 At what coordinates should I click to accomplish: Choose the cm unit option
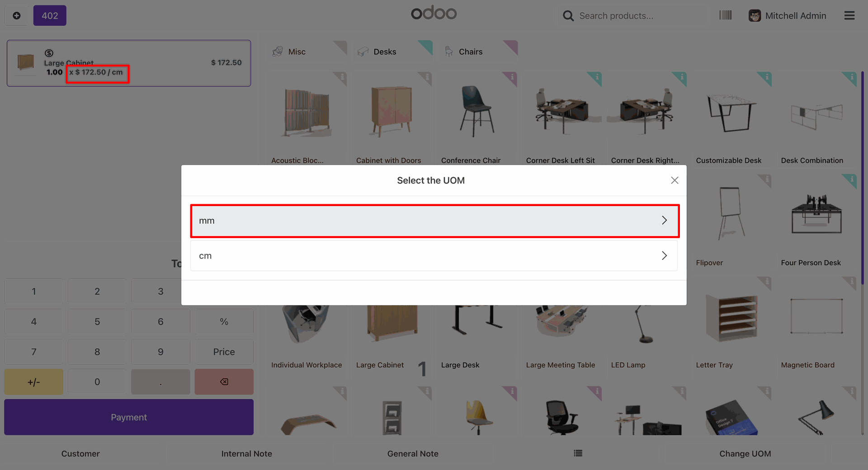click(x=434, y=256)
